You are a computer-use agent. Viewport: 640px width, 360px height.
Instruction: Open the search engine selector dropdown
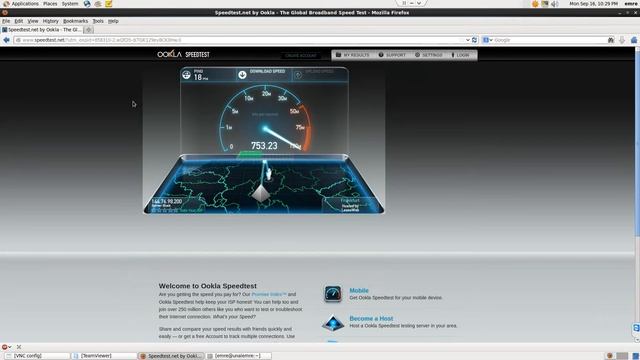point(487,40)
